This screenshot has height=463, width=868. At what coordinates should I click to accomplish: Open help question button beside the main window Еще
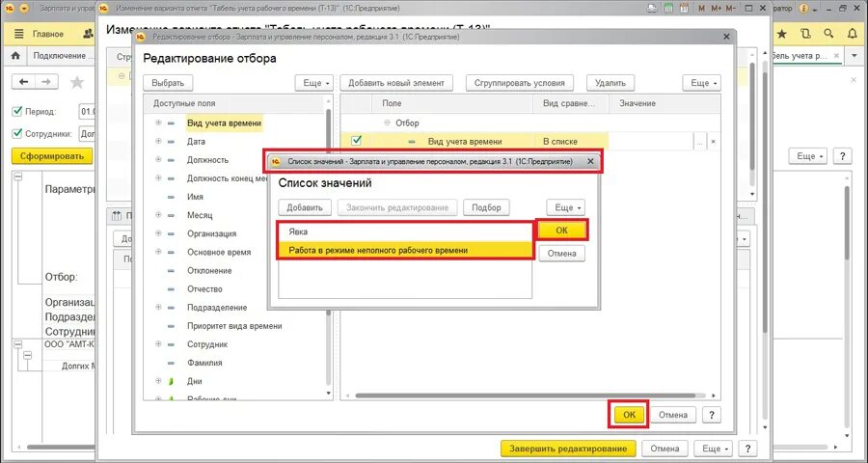(x=842, y=156)
